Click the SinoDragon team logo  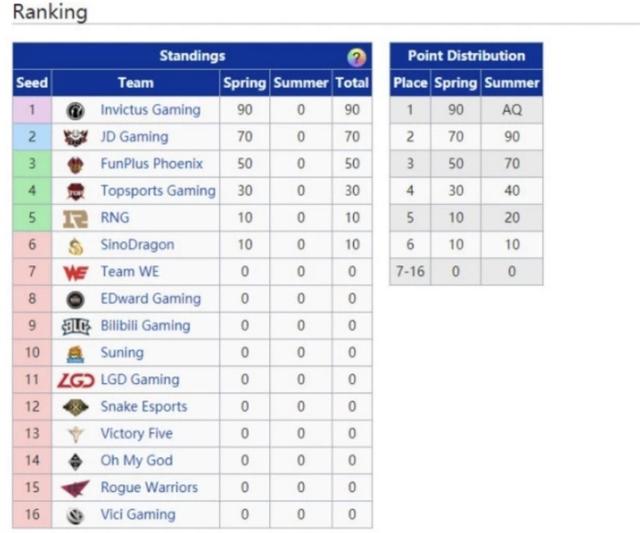pos(76,246)
